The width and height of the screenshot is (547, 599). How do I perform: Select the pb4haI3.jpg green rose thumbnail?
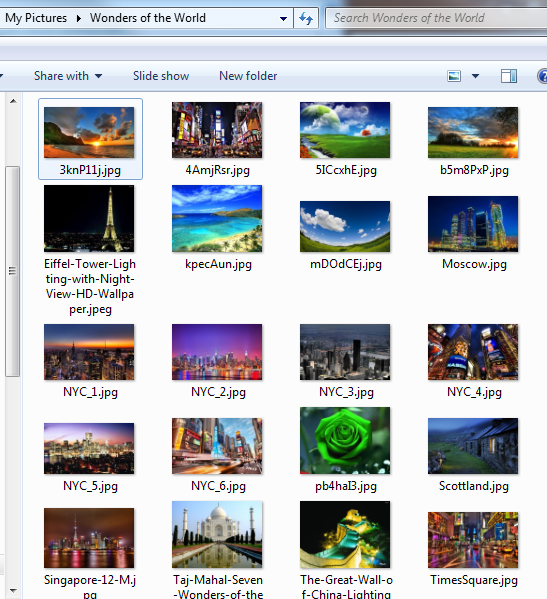(345, 440)
